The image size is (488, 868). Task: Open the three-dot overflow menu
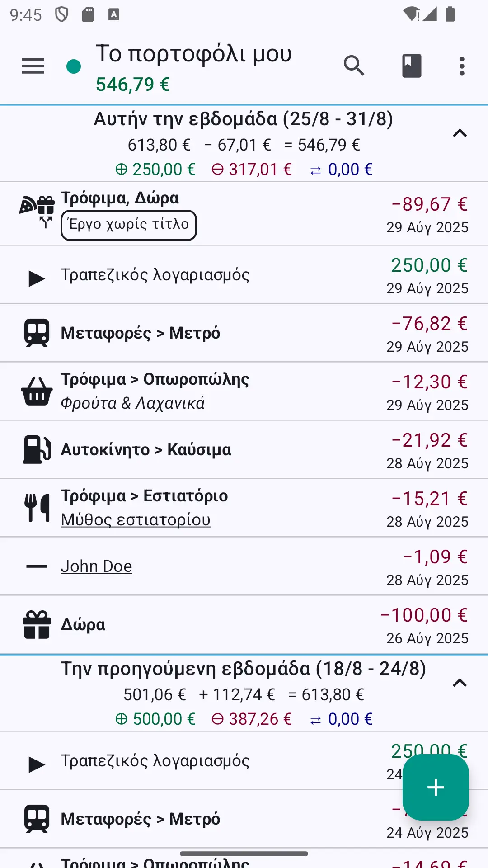click(461, 66)
